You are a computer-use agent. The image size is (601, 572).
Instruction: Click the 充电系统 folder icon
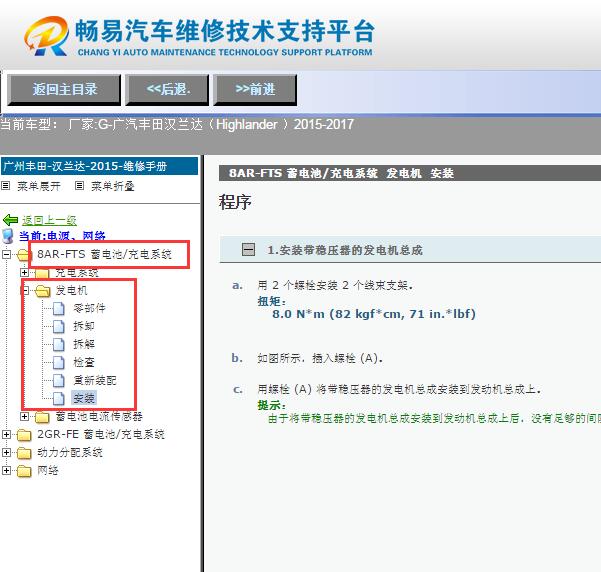pos(43,273)
